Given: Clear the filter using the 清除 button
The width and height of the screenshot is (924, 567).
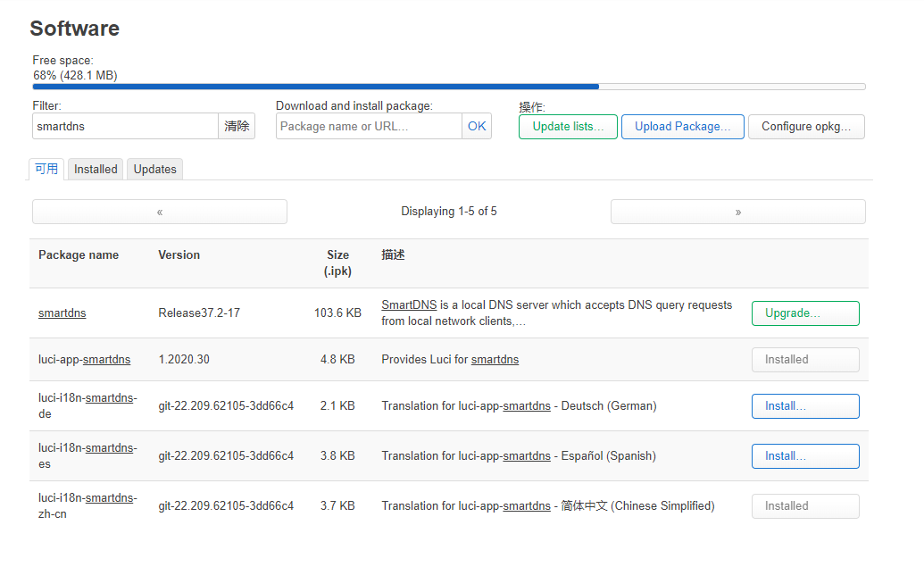Looking at the screenshot, I should [x=236, y=126].
